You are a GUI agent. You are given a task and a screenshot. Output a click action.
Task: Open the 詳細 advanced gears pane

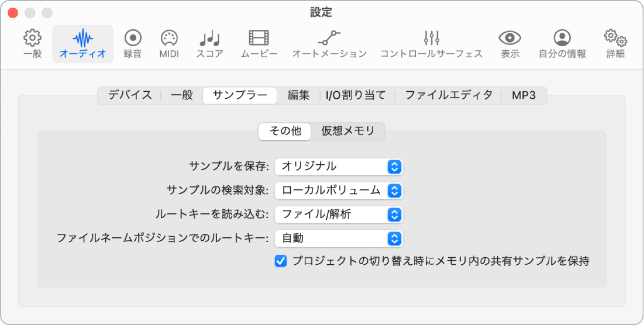615,44
